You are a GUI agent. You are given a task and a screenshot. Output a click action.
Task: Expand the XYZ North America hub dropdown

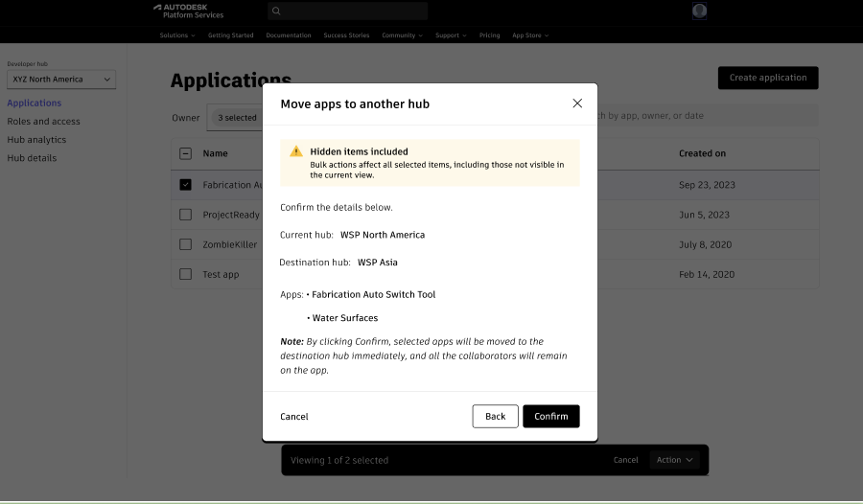point(61,80)
